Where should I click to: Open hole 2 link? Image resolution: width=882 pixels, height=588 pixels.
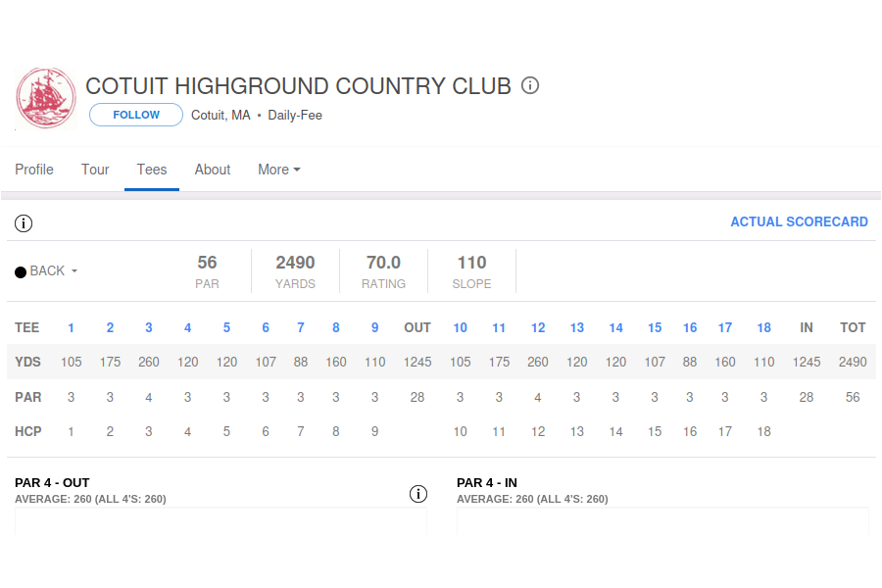click(x=110, y=328)
